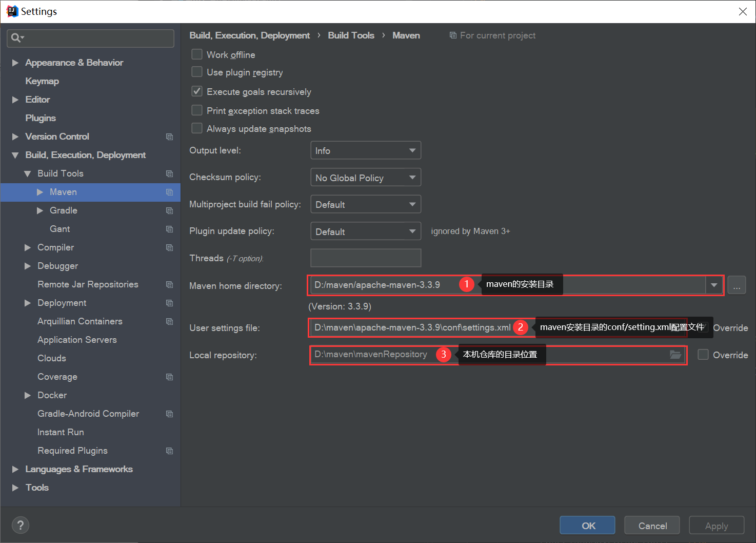Confirm settings with OK button
This screenshot has width=756, height=543.
tap(587, 525)
